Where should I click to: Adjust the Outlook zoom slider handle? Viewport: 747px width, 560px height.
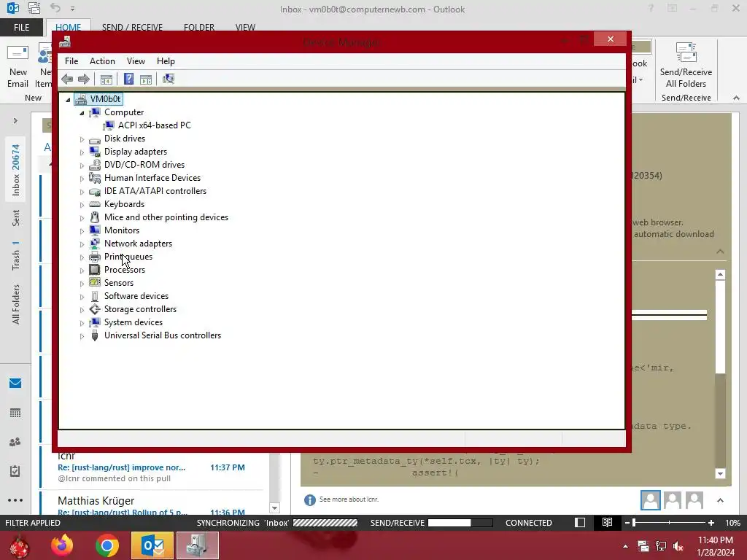coord(634,523)
